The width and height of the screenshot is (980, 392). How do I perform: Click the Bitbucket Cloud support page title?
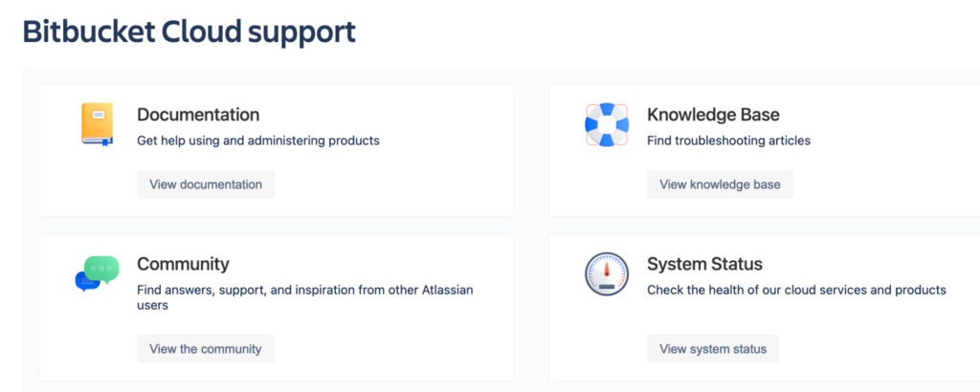[x=189, y=32]
